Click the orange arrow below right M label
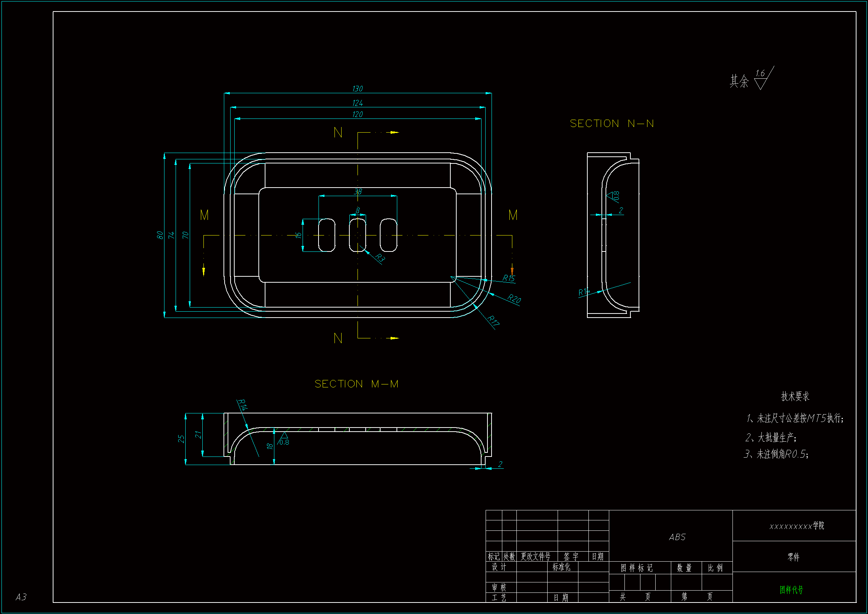868x614 pixels. (x=512, y=271)
